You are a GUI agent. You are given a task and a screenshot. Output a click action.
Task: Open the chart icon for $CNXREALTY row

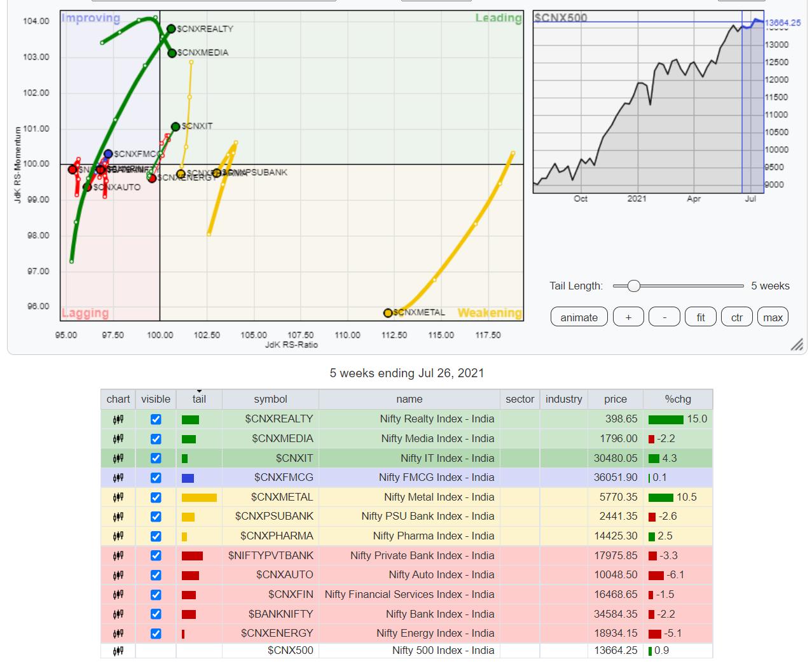(x=118, y=419)
